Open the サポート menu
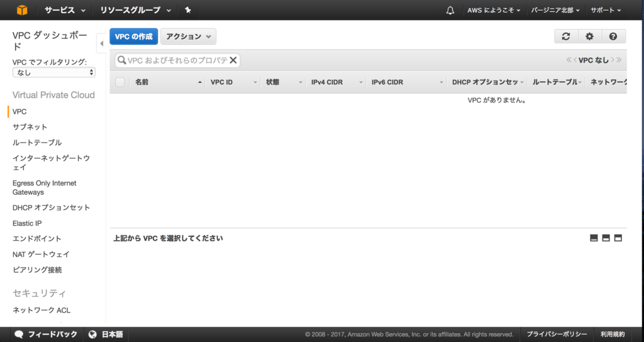644x342 pixels. click(606, 10)
